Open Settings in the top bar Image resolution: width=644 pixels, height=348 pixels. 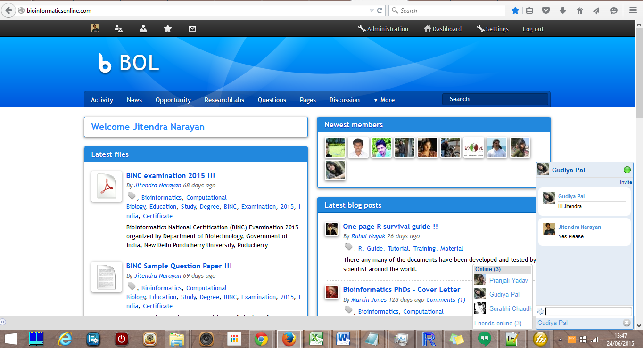tap(493, 29)
